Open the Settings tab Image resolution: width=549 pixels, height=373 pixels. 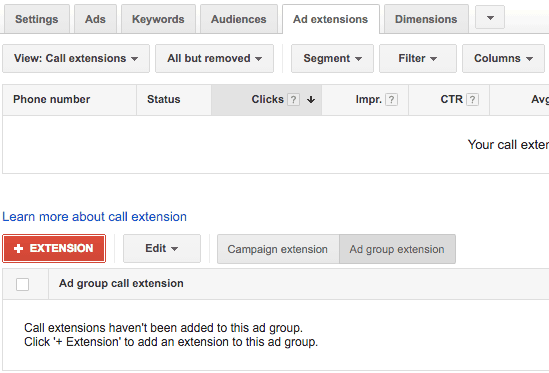coord(36,19)
